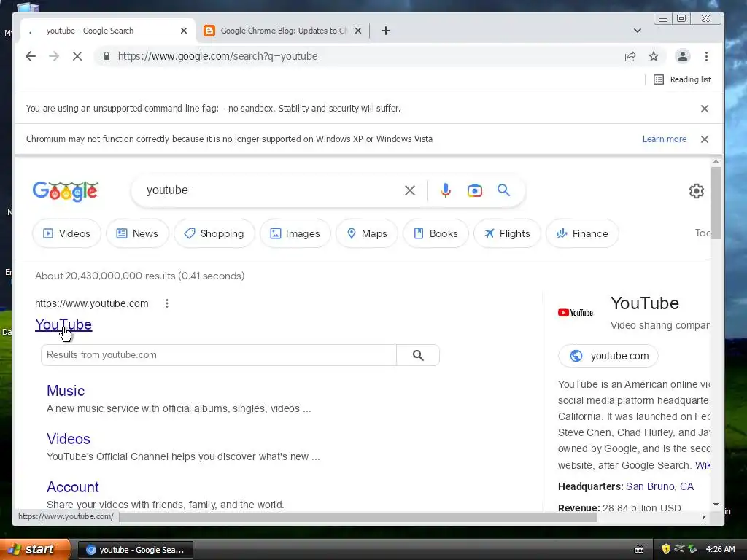Open the on-screen keyboard tray icon
The height and width of the screenshot is (560, 747).
click(639, 550)
